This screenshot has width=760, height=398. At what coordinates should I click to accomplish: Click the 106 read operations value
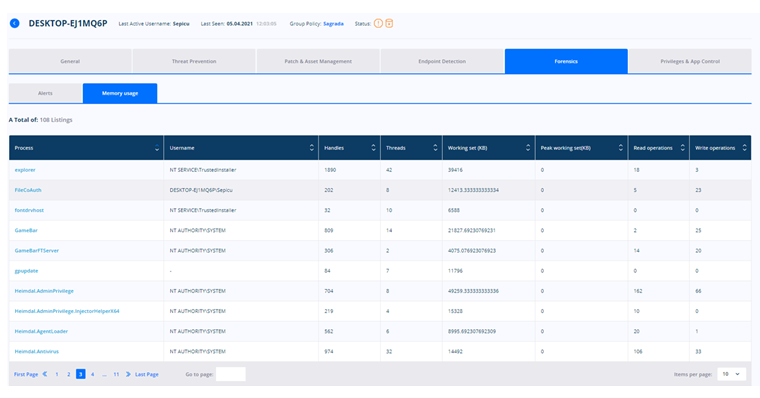pos(638,351)
